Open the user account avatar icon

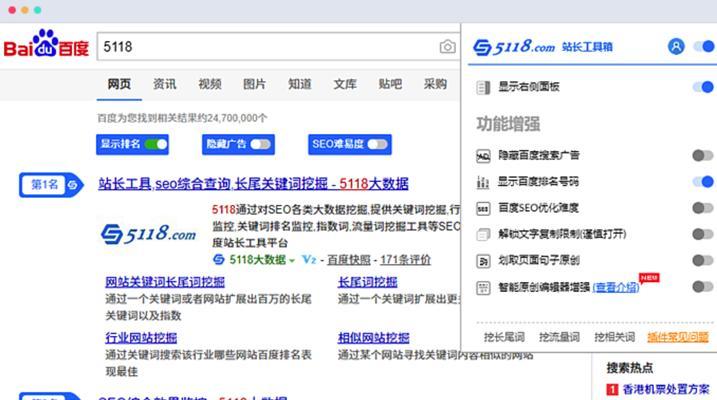[x=676, y=46]
